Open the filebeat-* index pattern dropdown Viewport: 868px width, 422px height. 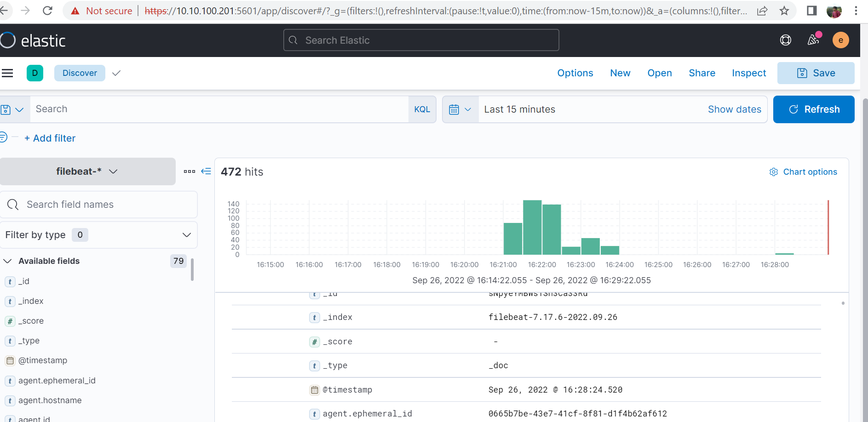(87, 171)
